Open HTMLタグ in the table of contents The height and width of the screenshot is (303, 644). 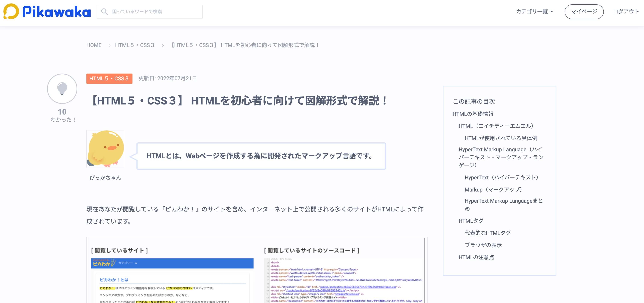point(471,221)
